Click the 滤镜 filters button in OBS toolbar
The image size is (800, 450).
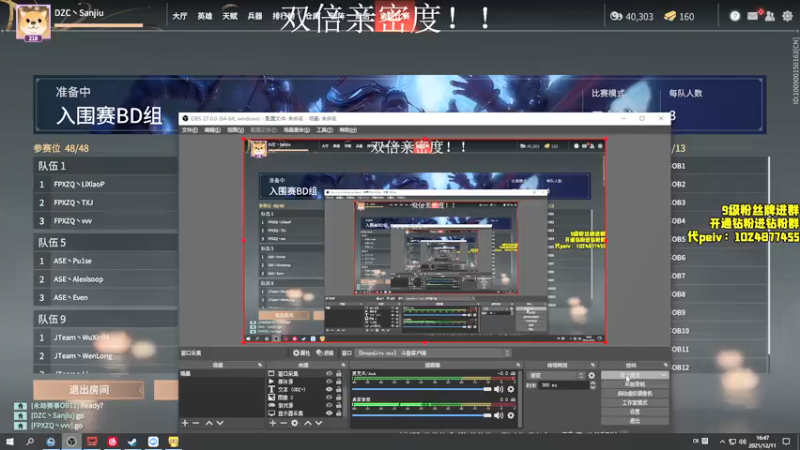(x=325, y=353)
